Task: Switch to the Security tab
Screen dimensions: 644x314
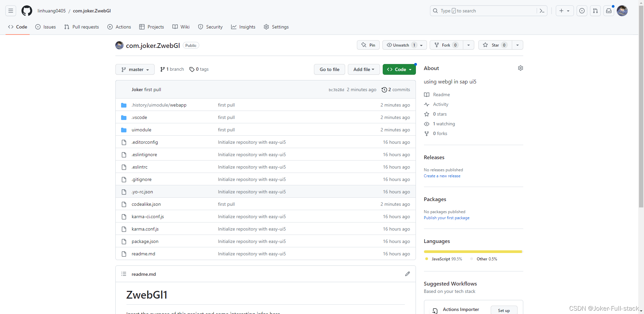Action: click(210, 27)
